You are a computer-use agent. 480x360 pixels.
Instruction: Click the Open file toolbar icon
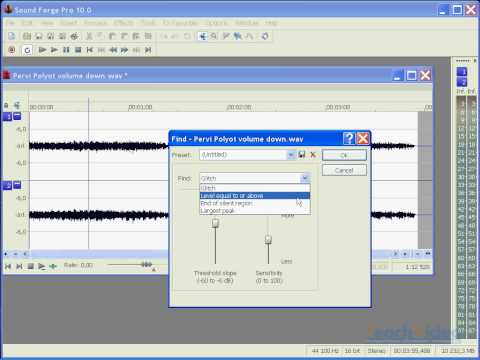[27, 36]
